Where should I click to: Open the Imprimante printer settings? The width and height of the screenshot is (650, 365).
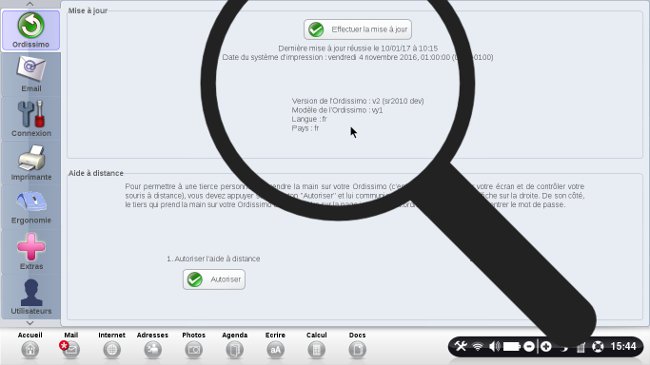pos(31,163)
